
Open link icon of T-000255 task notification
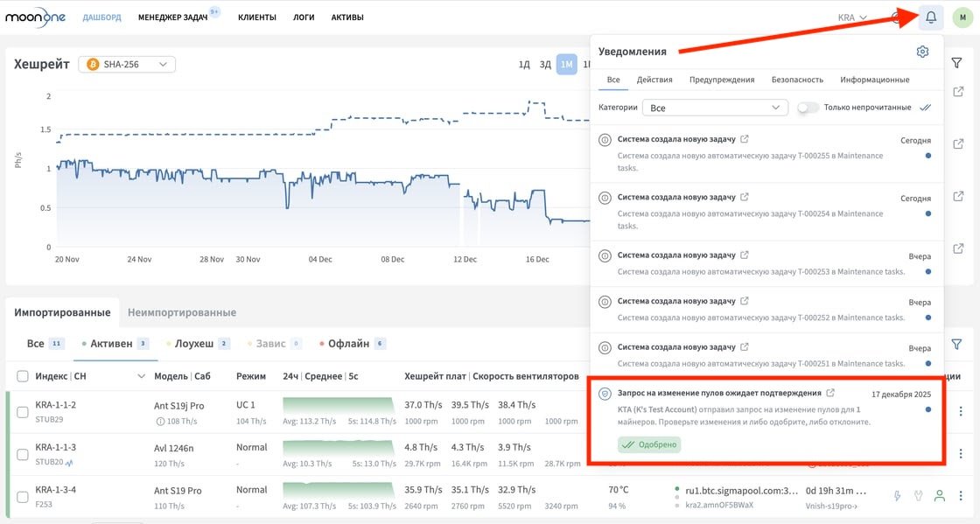click(x=745, y=139)
